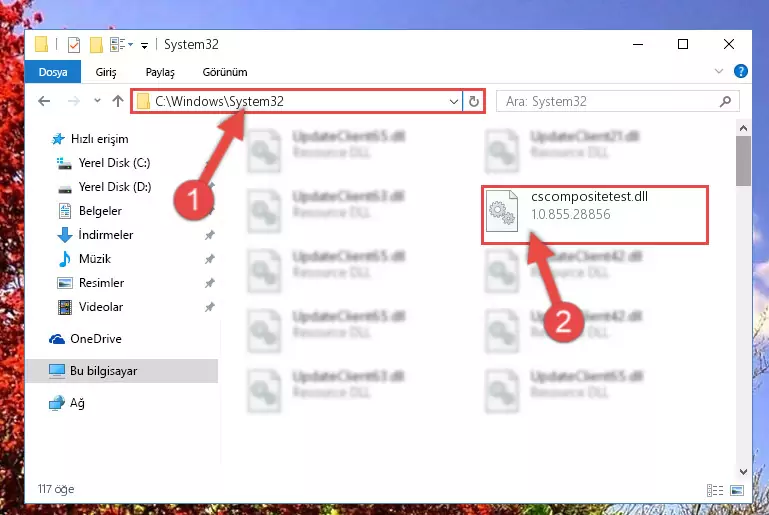Click the İndirmeler blue download arrow icon
Viewport: 769px width, 515px height.
pos(65,235)
